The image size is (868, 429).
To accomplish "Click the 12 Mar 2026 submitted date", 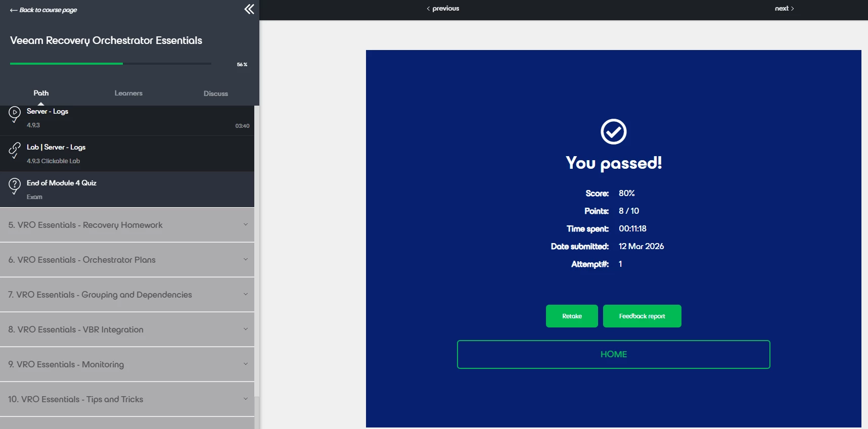I will click(642, 247).
